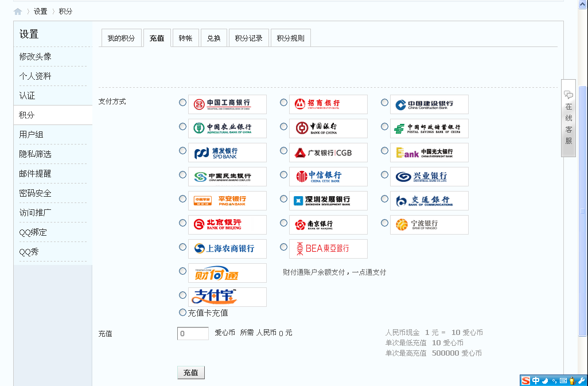Select the 北京银行 radio button
The image size is (588, 386).
(182, 223)
